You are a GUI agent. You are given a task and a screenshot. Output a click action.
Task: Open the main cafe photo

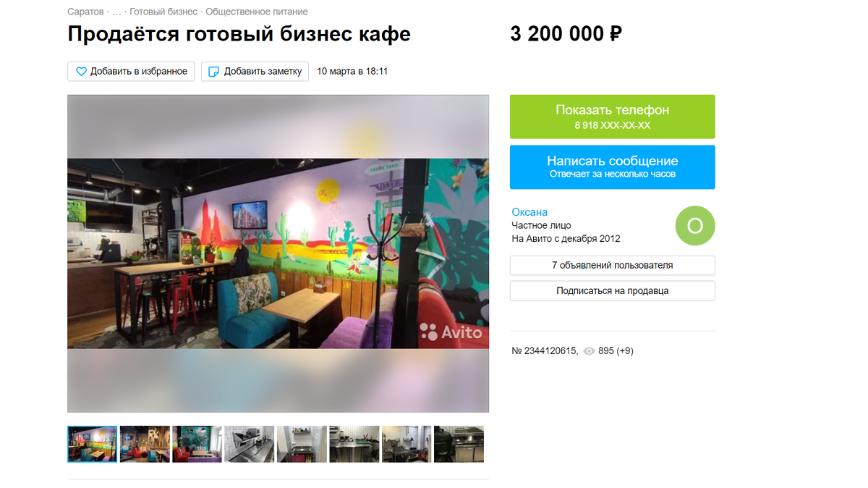pyautogui.click(x=278, y=253)
